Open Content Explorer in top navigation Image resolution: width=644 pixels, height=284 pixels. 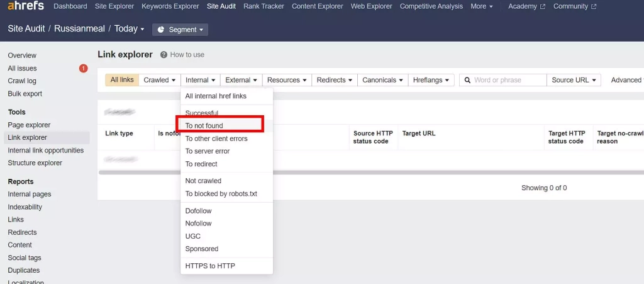coord(318,6)
